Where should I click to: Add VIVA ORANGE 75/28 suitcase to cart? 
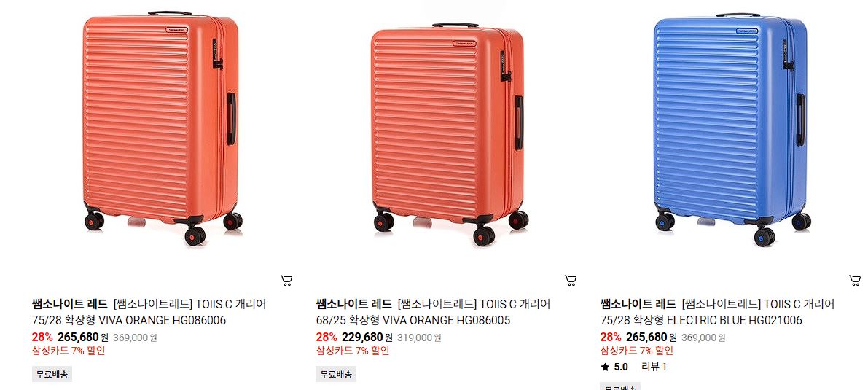286,281
